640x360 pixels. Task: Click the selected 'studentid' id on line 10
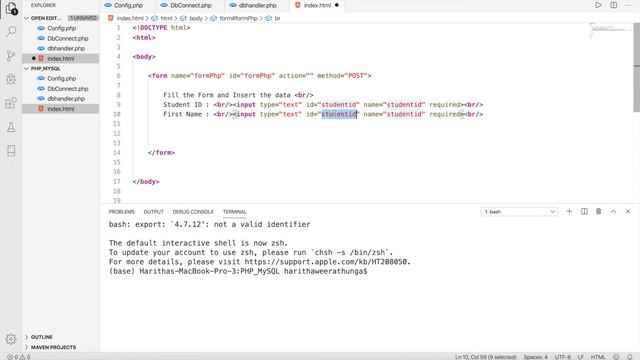pyautogui.click(x=339, y=114)
